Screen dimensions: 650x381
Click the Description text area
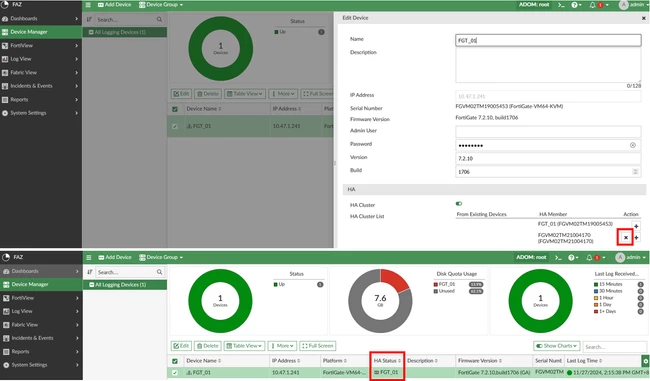[548, 66]
